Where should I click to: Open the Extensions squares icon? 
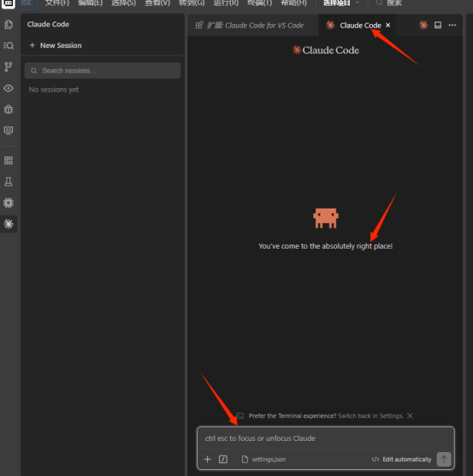point(9,161)
